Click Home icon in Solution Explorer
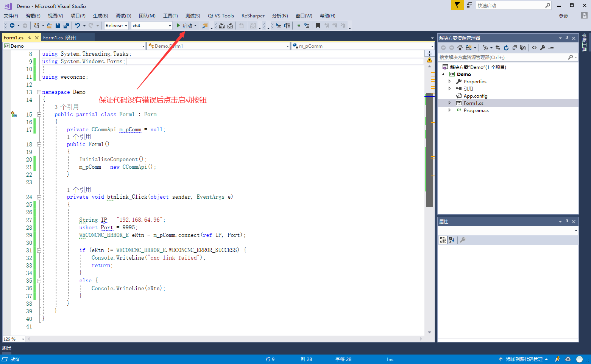This screenshot has height=364, width=591. [x=460, y=48]
